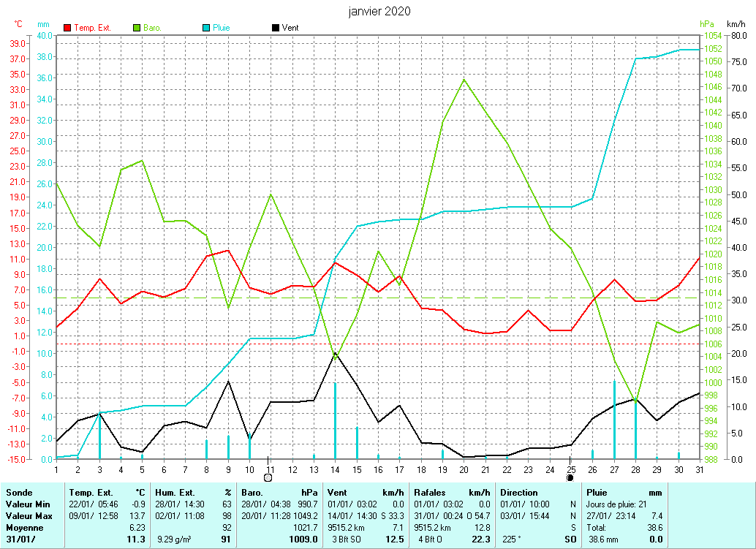Click the 'Direction' column header
The height and width of the screenshot is (549, 756).
pos(519,493)
